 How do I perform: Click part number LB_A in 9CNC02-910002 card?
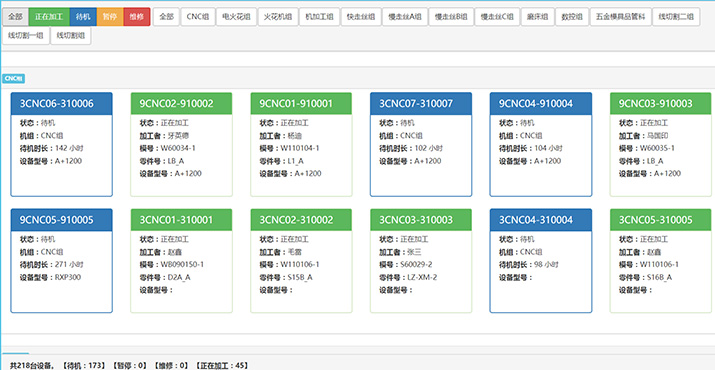[176, 161]
